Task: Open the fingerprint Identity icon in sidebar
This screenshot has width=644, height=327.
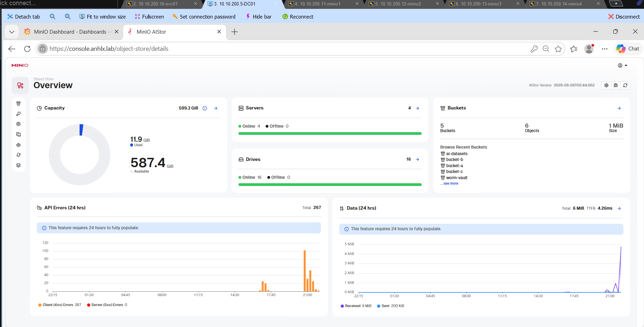Action: coord(19,124)
